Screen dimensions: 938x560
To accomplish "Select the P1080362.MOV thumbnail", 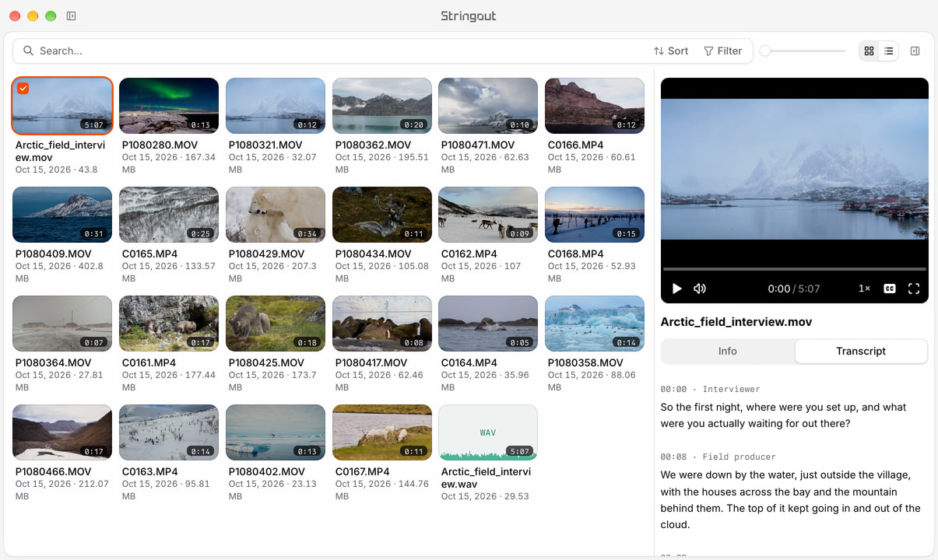I will 382,106.
